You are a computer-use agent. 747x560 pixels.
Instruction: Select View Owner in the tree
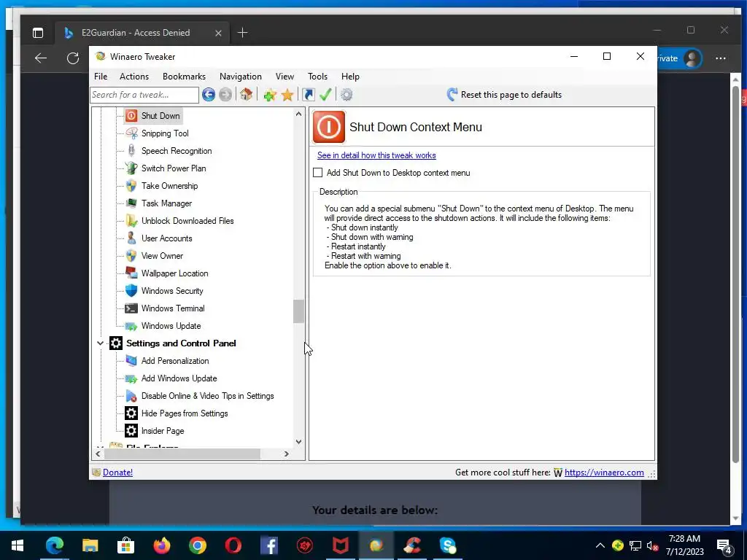click(162, 256)
